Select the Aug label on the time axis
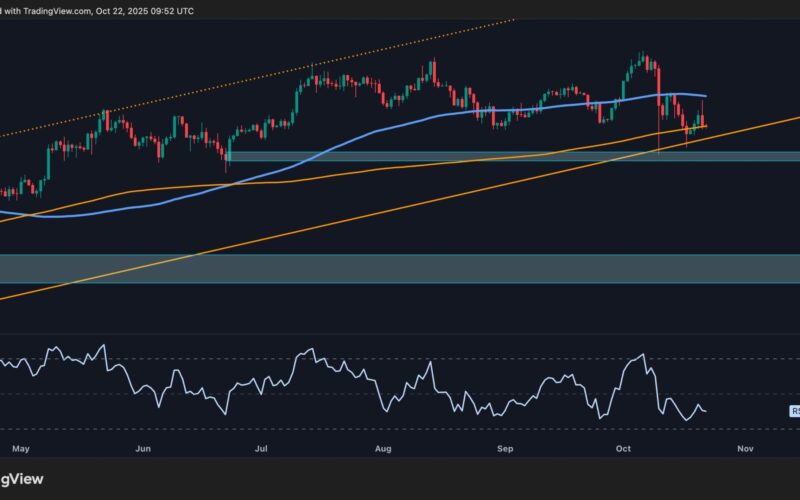This screenshot has width=800, height=500. pyautogui.click(x=383, y=450)
